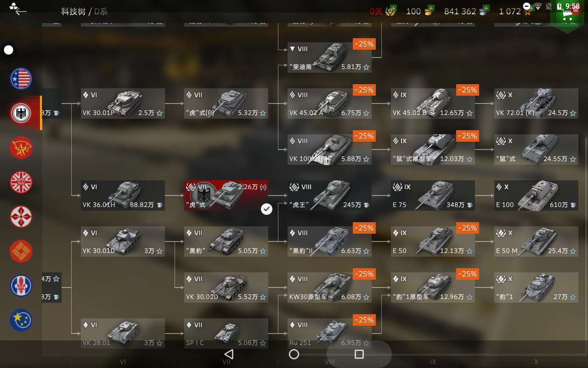Select the VK 72.01 (K) tank
The height and width of the screenshot is (368, 588).
click(x=536, y=103)
